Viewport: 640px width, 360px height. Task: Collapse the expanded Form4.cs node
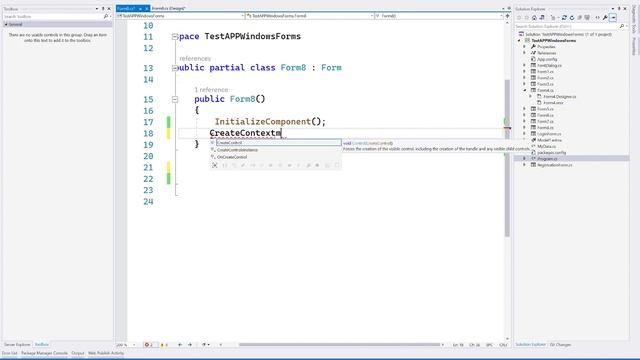coord(524,90)
